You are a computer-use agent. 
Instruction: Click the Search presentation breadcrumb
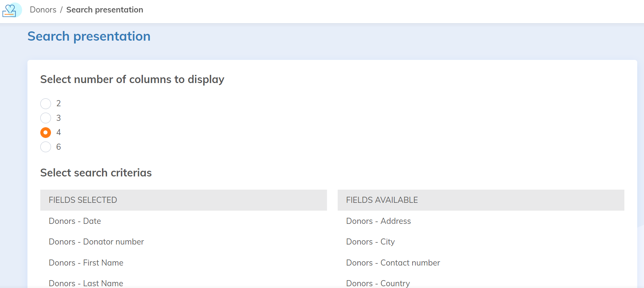[x=104, y=10]
